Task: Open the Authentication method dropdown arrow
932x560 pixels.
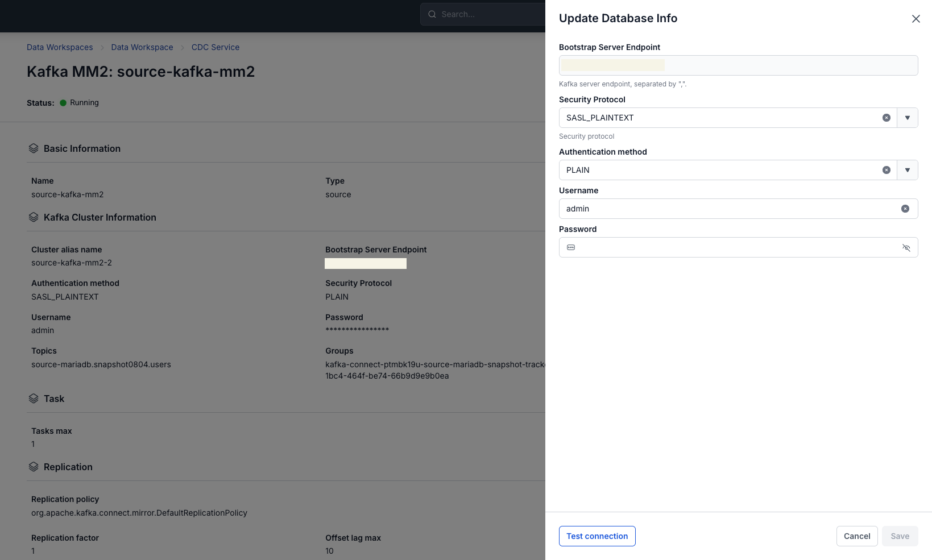Action: click(908, 170)
